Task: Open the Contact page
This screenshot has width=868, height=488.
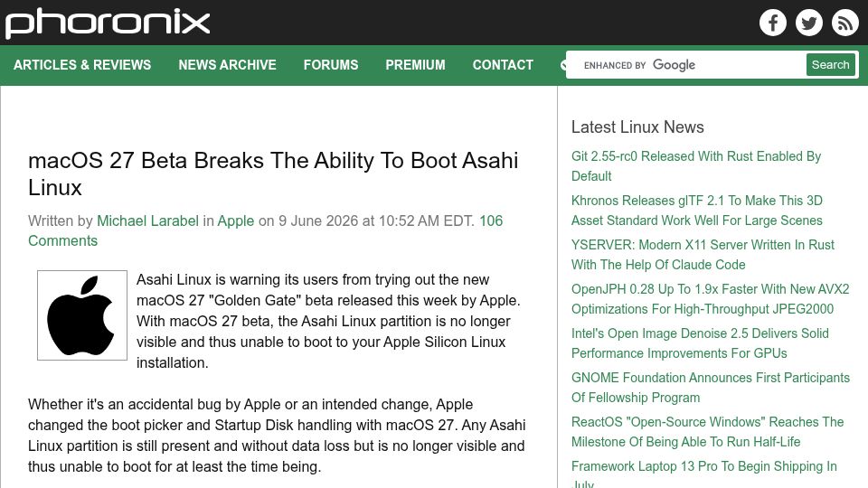Action: click(x=503, y=65)
